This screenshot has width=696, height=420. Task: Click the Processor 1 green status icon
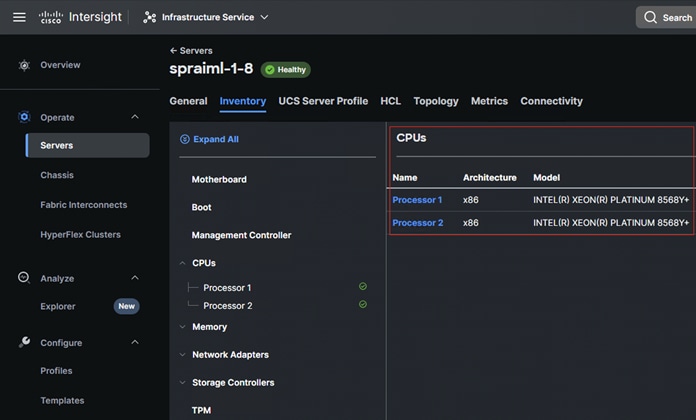[363, 286]
